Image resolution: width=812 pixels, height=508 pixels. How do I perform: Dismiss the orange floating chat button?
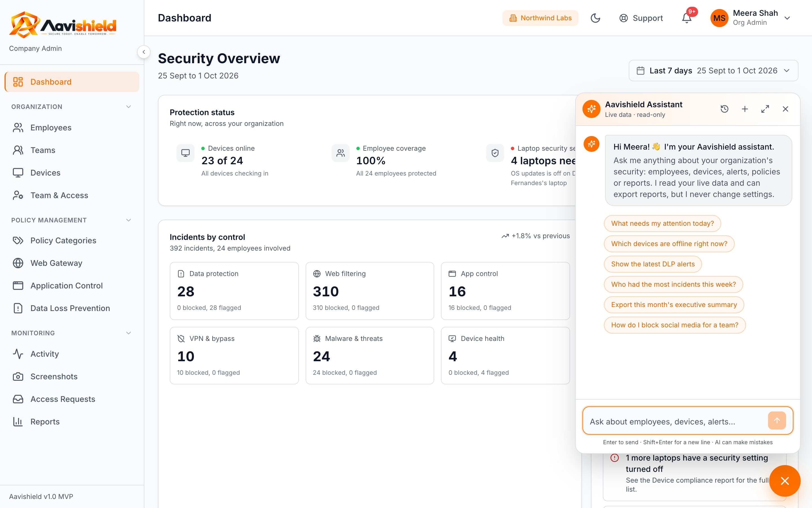(784, 481)
